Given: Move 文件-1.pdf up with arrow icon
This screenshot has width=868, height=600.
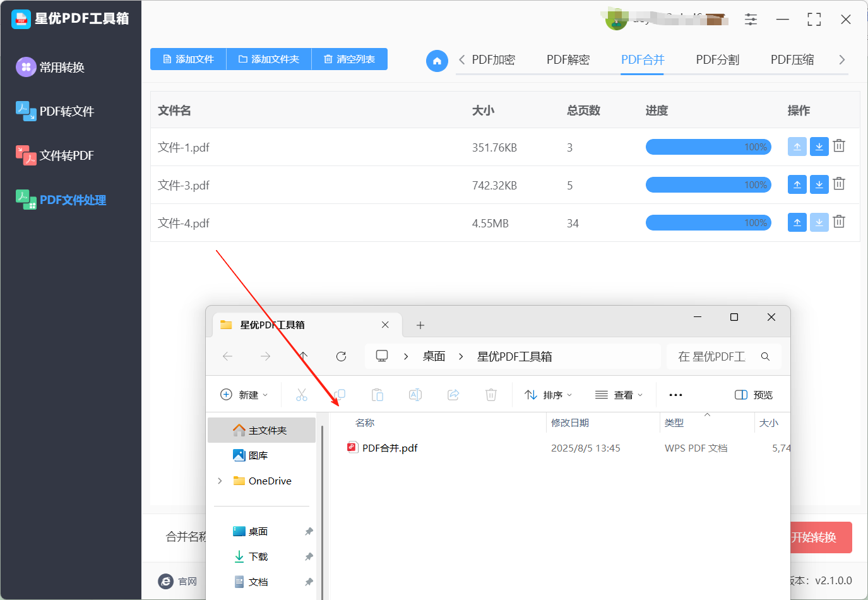Looking at the screenshot, I should [x=797, y=147].
